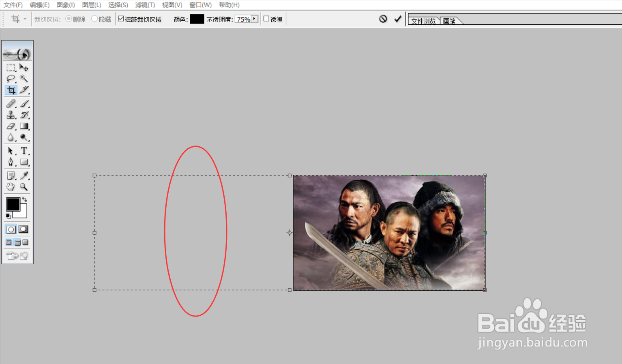The height and width of the screenshot is (364, 622).
Task: Cancel the current crop operation
Action: tap(383, 19)
